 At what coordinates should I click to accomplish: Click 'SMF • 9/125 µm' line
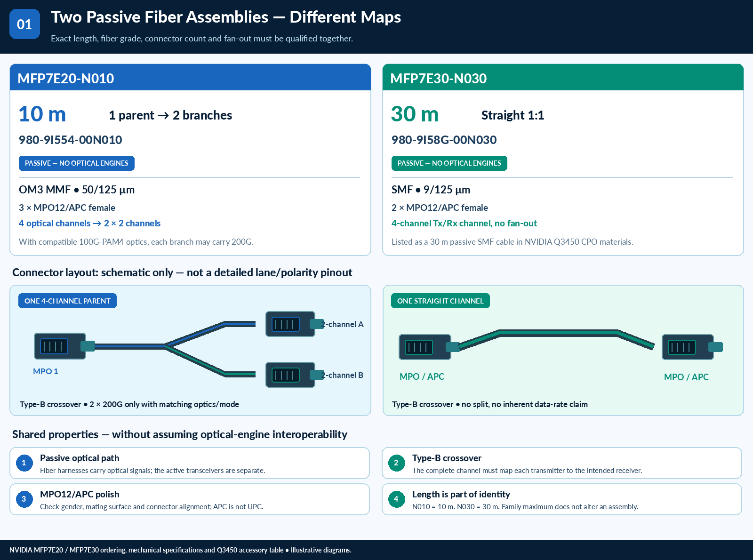(431, 190)
